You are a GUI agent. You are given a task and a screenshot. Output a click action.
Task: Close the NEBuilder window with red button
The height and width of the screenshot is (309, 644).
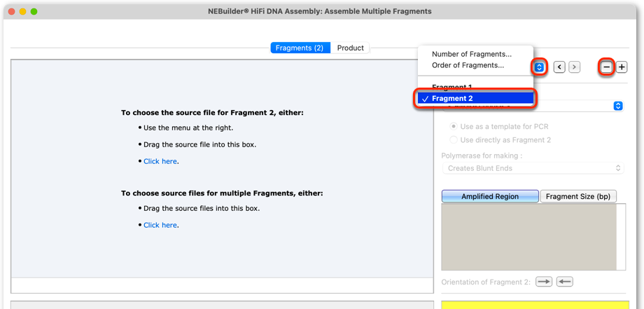pos(11,11)
